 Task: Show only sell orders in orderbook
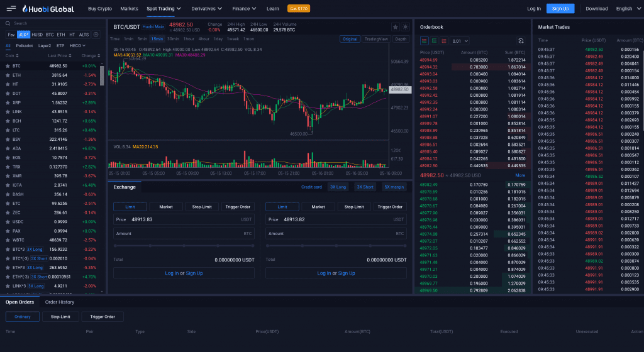[444, 41]
